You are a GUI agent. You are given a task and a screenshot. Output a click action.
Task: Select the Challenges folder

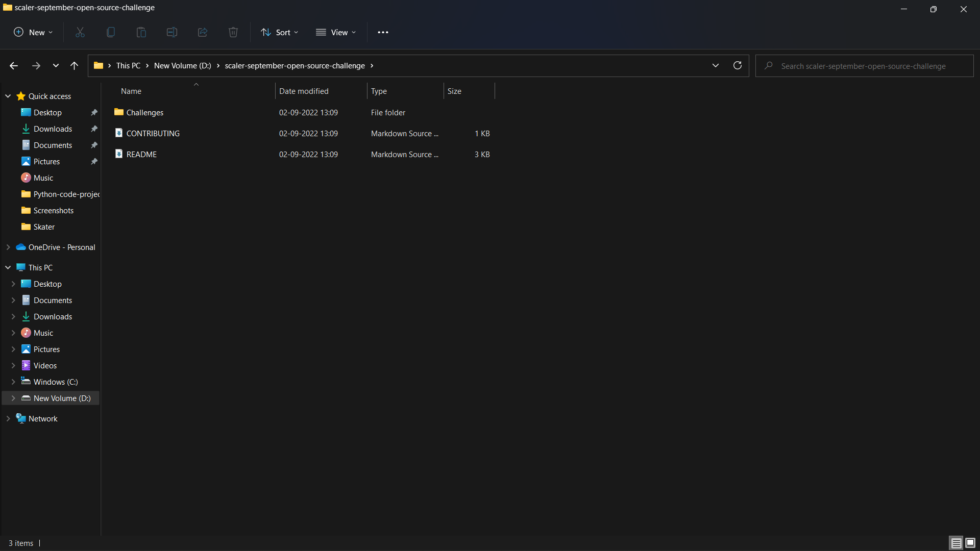(x=145, y=112)
